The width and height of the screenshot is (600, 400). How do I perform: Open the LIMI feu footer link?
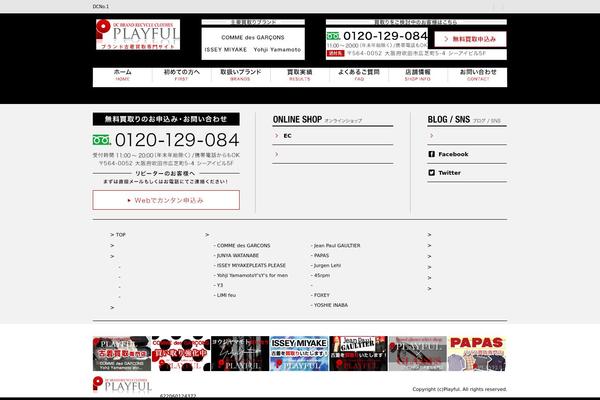pyautogui.click(x=226, y=295)
